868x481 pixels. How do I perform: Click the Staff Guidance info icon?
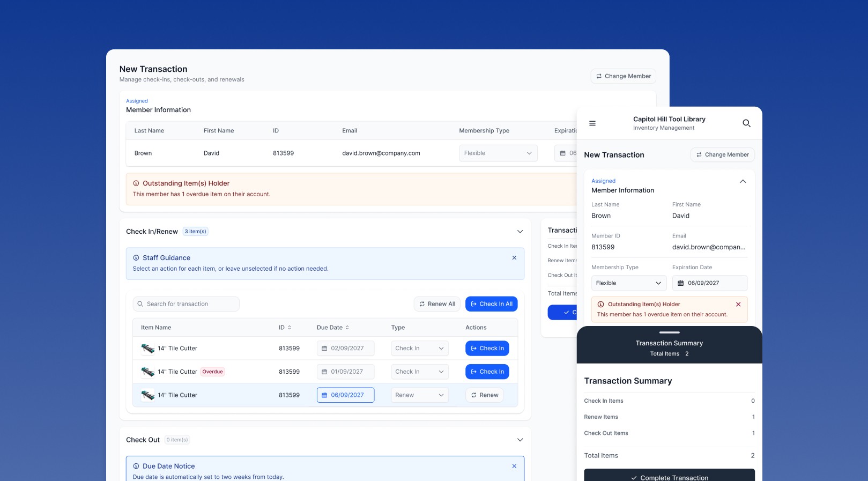136,258
